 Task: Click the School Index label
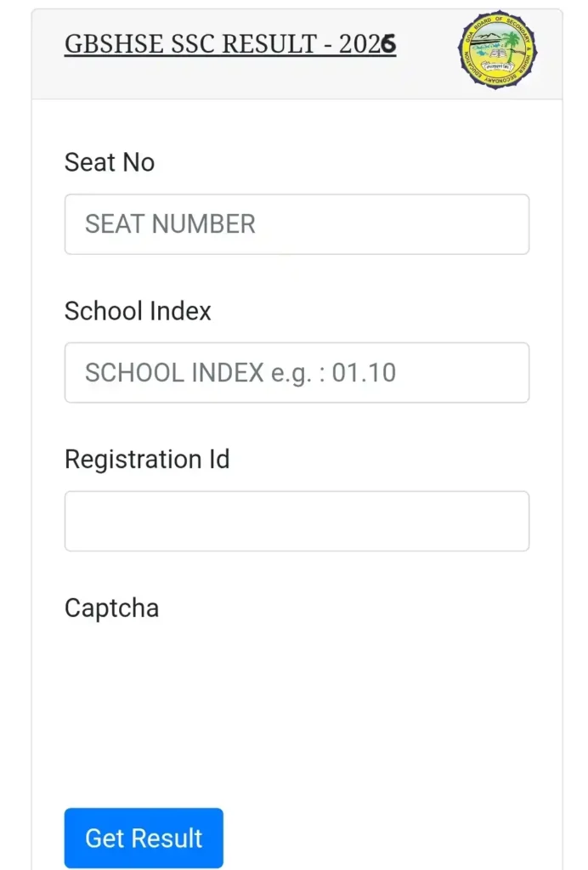pyautogui.click(x=138, y=311)
